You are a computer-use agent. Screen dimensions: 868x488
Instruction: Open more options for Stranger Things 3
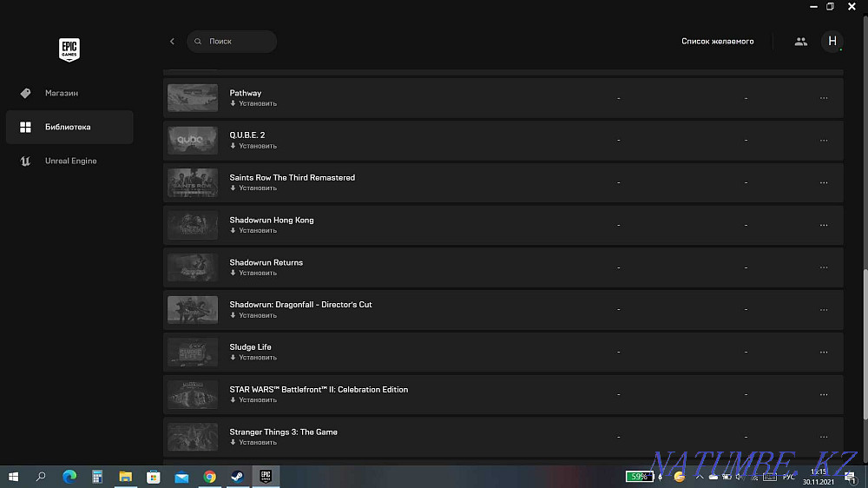click(824, 437)
